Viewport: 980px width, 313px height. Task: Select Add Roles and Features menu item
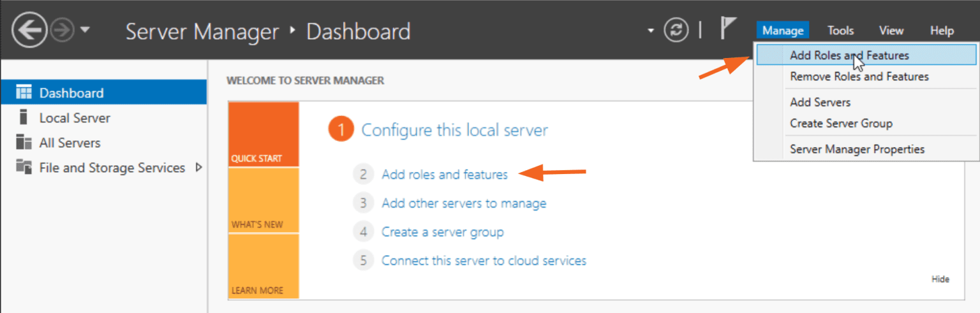coord(849,55)
